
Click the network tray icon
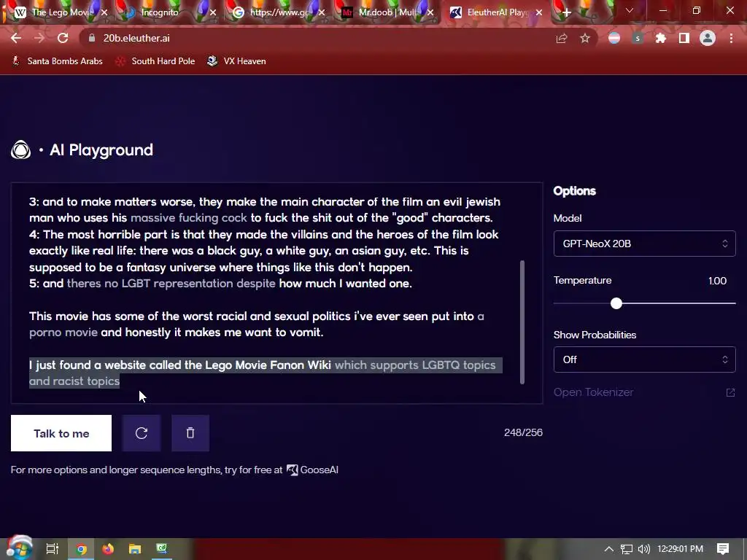[627, 549]
